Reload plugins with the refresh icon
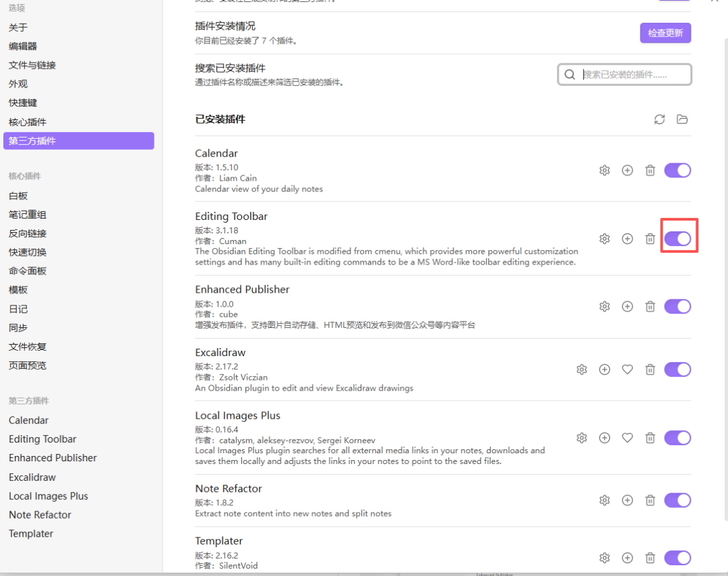Screen dimensions: 728x576 pos(659,119)
